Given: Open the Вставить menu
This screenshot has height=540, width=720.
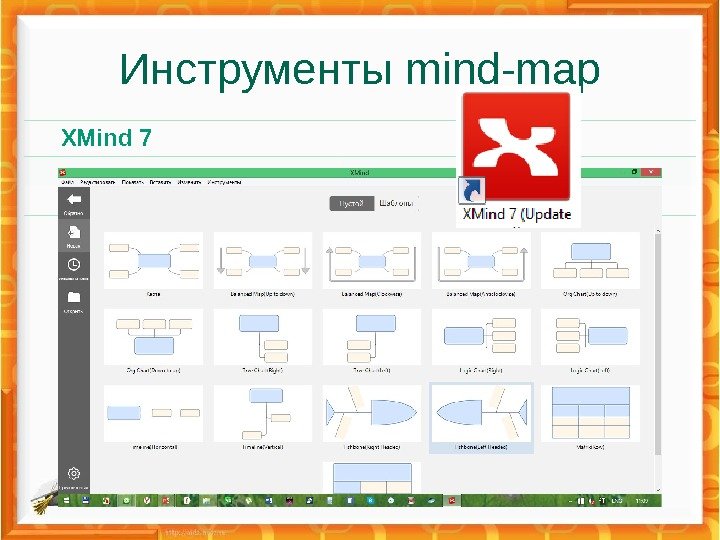Looking at the screenshot, I should click(x=160, y=182).
